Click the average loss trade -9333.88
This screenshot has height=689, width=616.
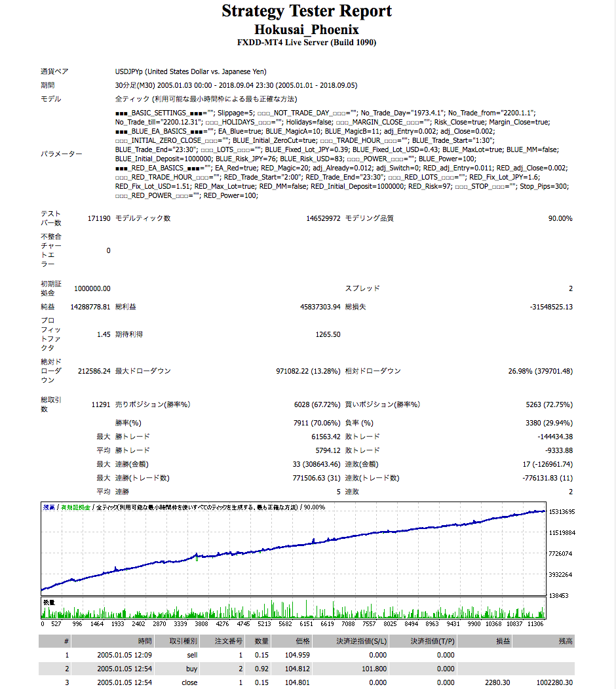click(x=559, y=450)
